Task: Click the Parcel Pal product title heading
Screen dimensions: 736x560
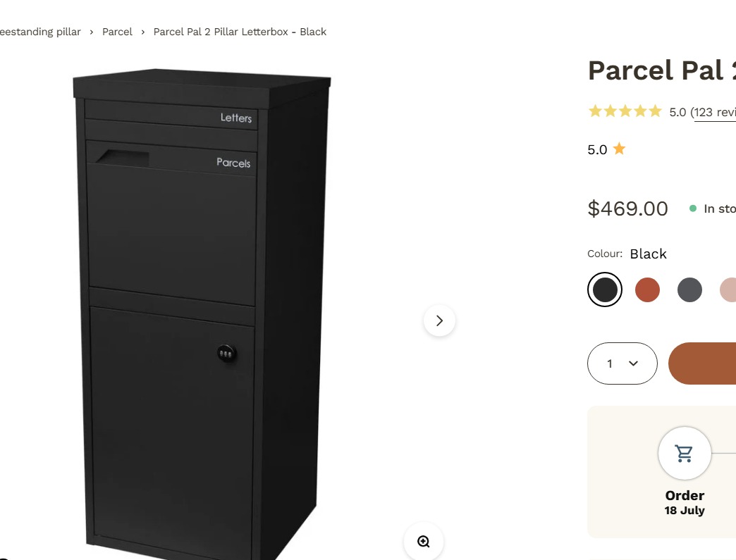Action: [x=662, y=71]
